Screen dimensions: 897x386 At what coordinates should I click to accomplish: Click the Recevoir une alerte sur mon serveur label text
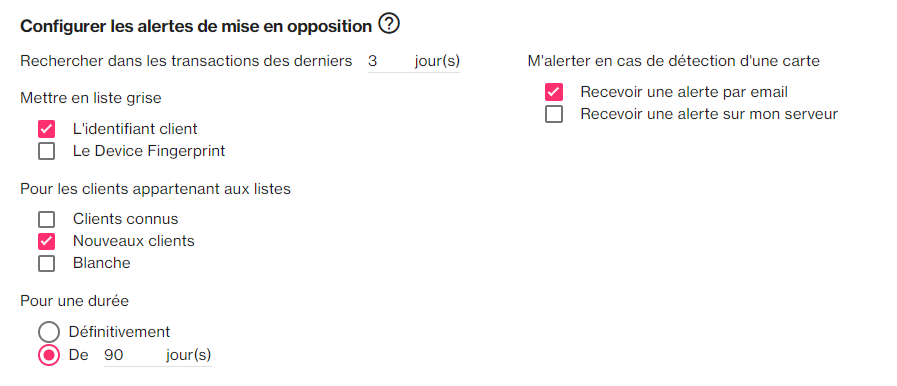tap(709, 114)
